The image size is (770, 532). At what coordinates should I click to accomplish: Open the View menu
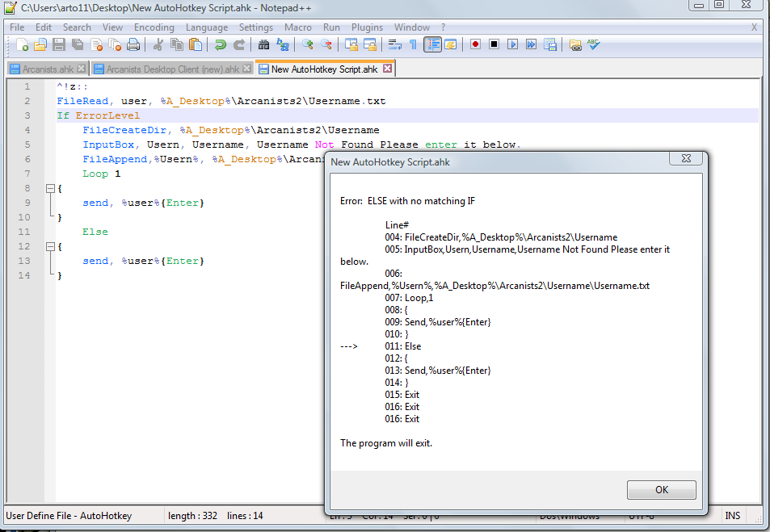pyautogui.click(x=112, y=27)
